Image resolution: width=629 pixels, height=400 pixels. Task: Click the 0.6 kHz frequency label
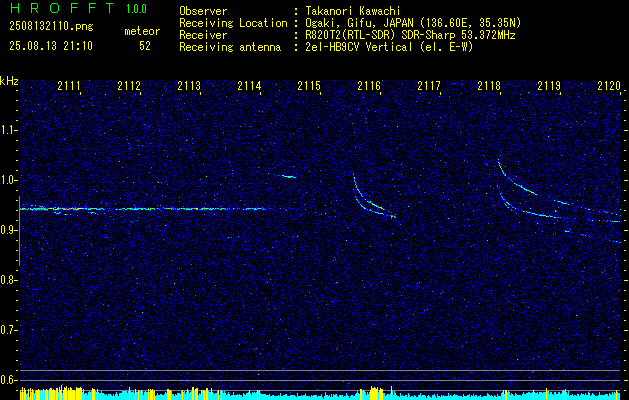click(8, 380)
